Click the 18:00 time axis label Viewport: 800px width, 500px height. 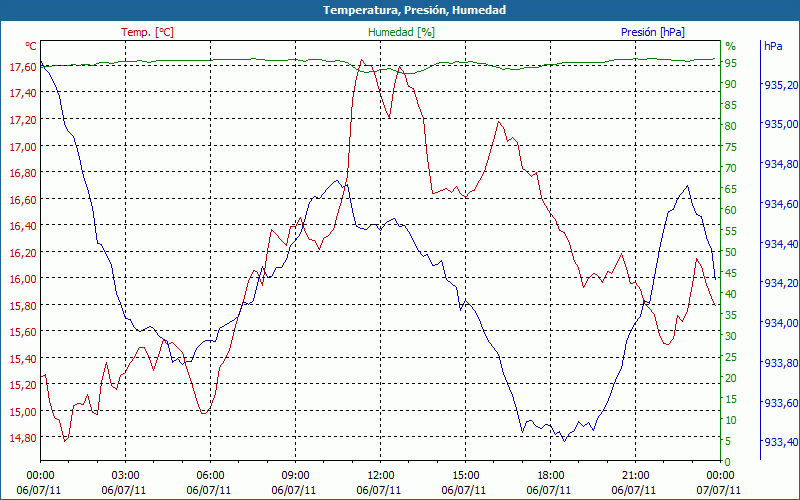click(551, 476)
